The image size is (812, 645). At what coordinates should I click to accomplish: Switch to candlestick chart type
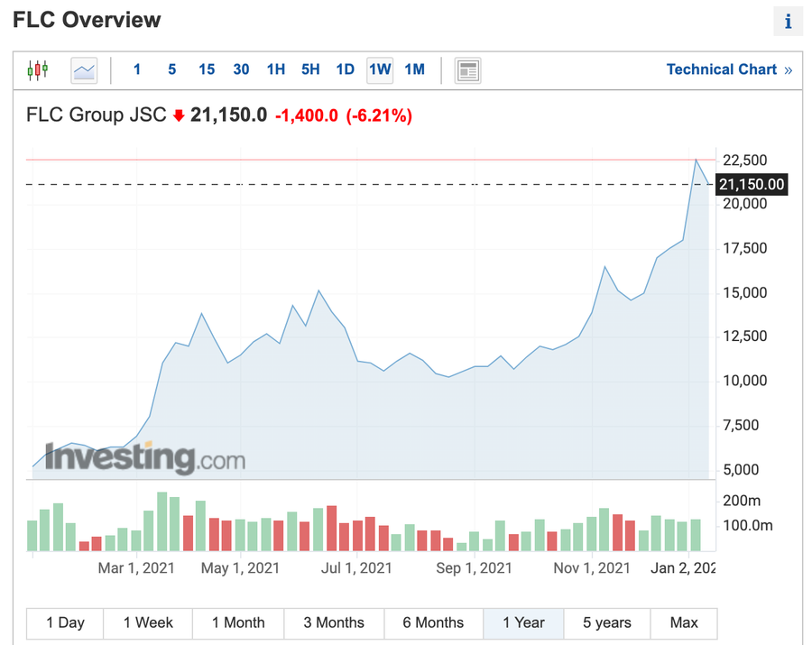[x=38, y=69]
